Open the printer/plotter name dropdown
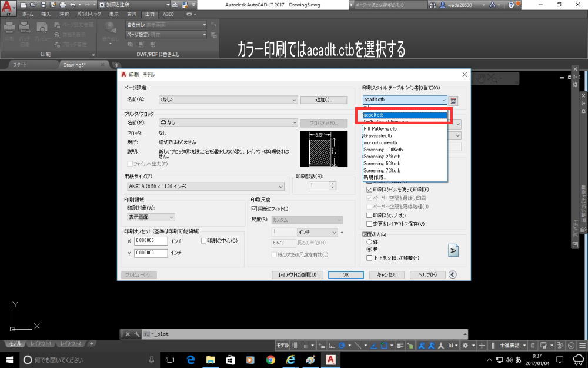The width and height of the screenshot is (588, 368). (228, 123)
